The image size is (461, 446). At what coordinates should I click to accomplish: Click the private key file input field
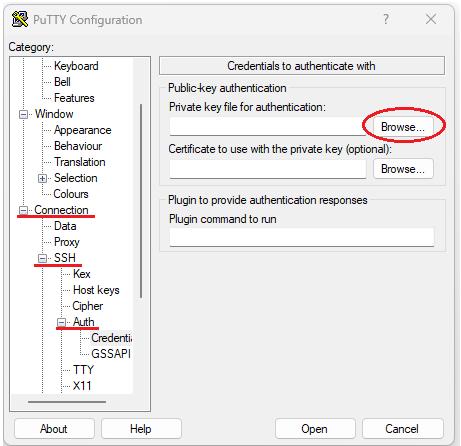pos(268,127)
